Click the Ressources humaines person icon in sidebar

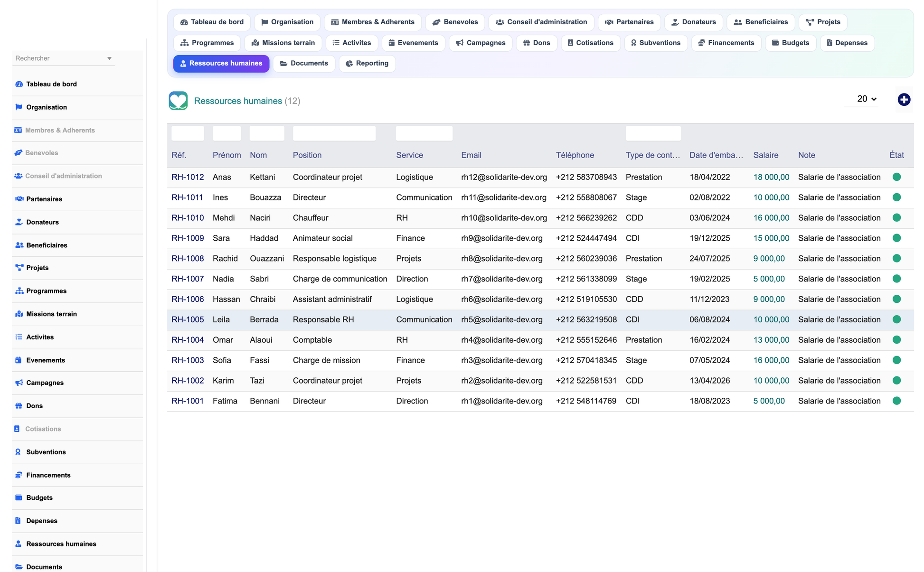point(18,544)
